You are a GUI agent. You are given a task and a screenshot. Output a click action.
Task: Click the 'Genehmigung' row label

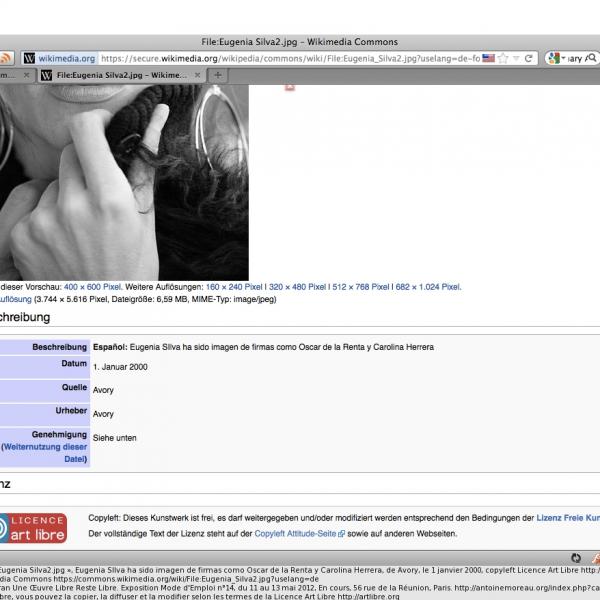click(x=59, y=434)
